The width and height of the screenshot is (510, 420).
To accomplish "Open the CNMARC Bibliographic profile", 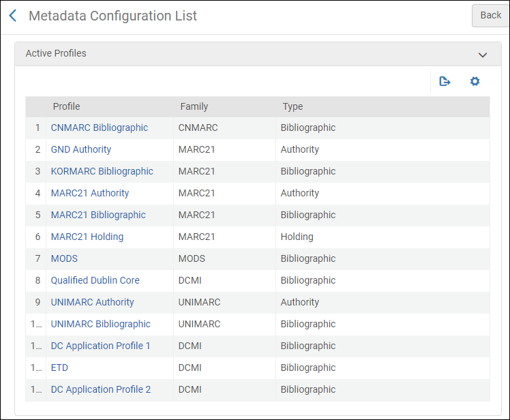I will (x=99, y=127).
